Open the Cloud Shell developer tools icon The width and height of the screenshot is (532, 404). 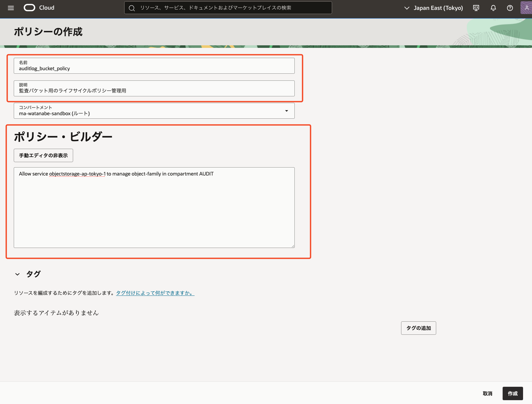[476, 8]
